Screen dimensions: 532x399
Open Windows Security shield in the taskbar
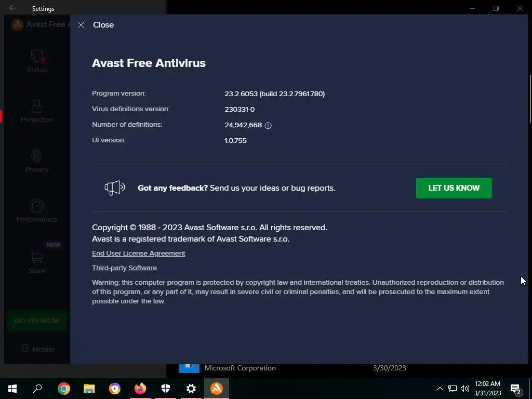coord(166,389)
